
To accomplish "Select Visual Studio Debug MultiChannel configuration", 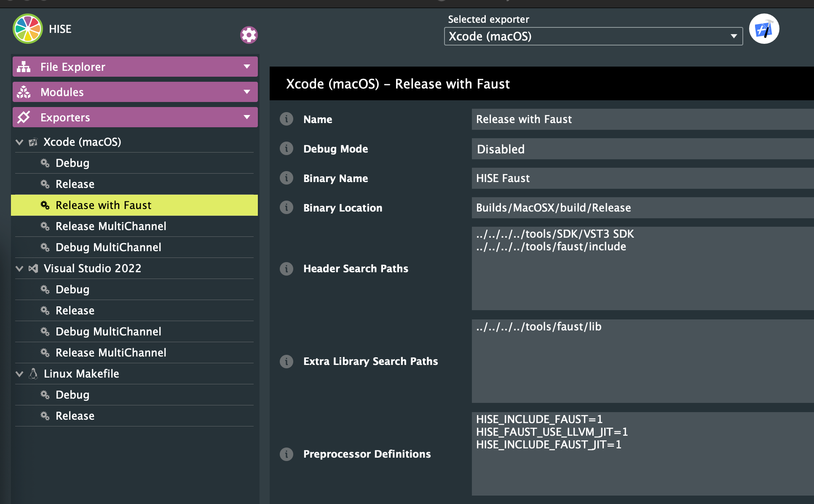I will coord(134,332).
